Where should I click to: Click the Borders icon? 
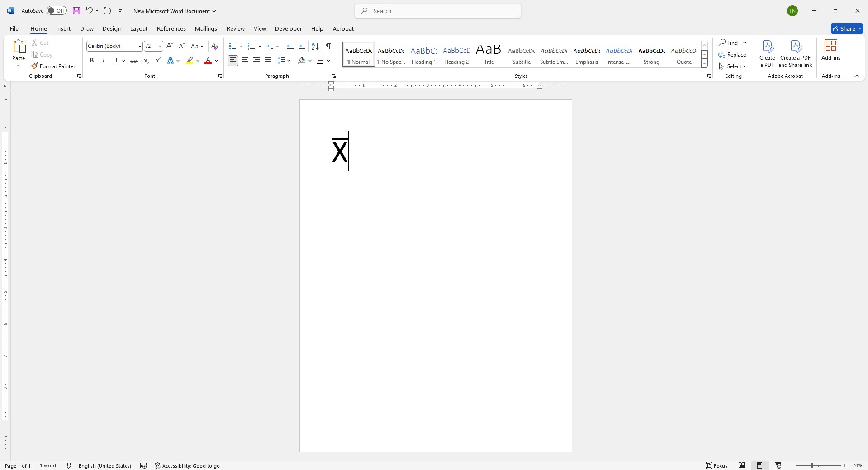click(320, 61)
